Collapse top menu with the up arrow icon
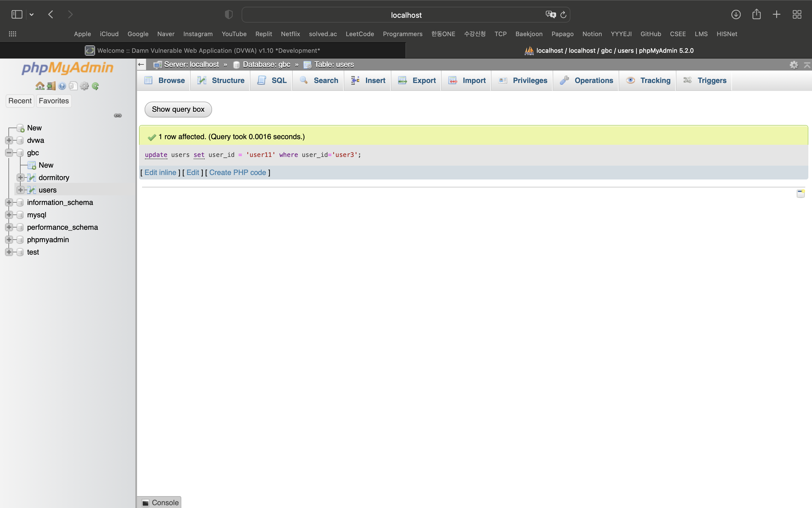Image resolution: width=812 pixels, height=508 pixels. [x=807, y=65]
